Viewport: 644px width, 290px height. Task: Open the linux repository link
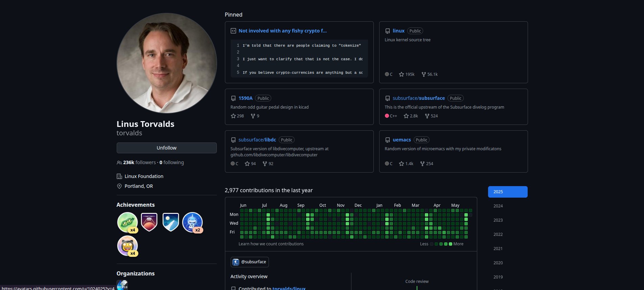point(398,31)
